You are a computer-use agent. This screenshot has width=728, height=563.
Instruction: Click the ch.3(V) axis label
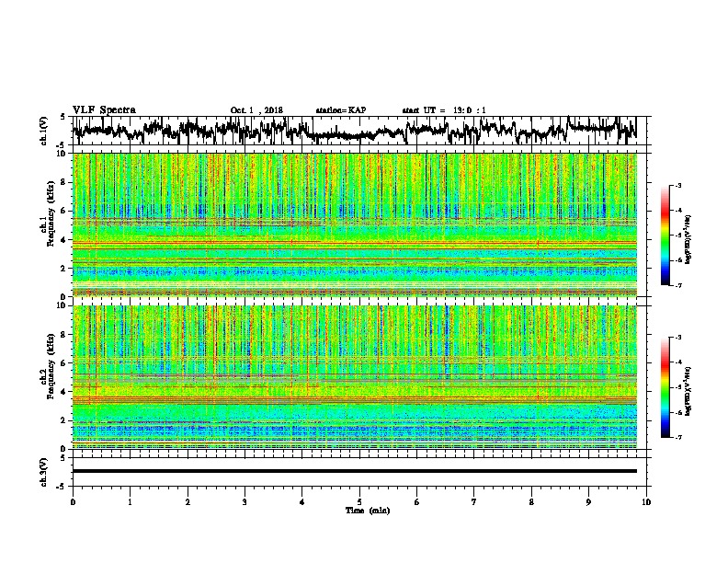click(44, 473)
